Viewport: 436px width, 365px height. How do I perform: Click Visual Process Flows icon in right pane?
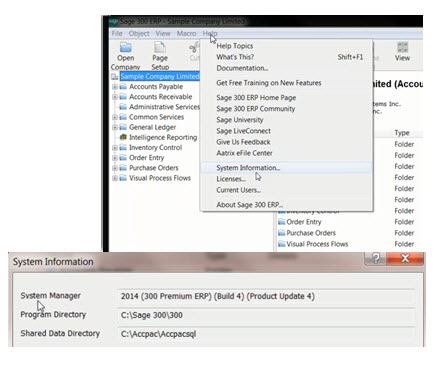282,244
